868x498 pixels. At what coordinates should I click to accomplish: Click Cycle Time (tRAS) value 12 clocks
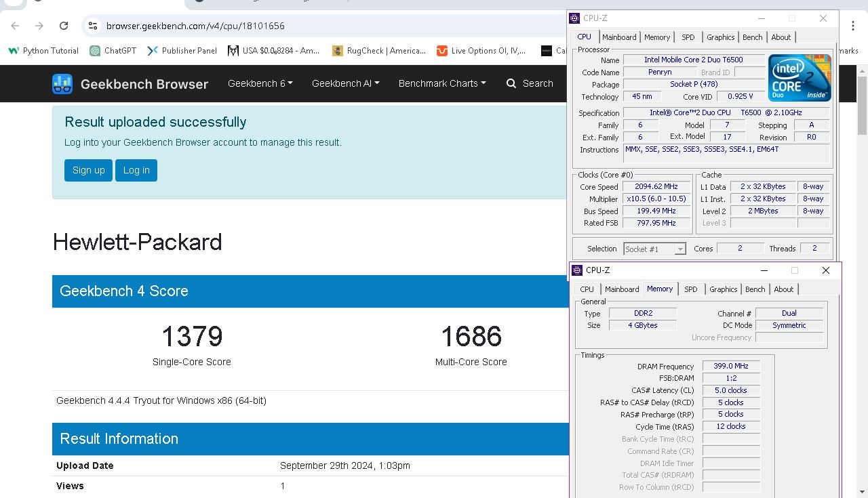click(731, 426)
